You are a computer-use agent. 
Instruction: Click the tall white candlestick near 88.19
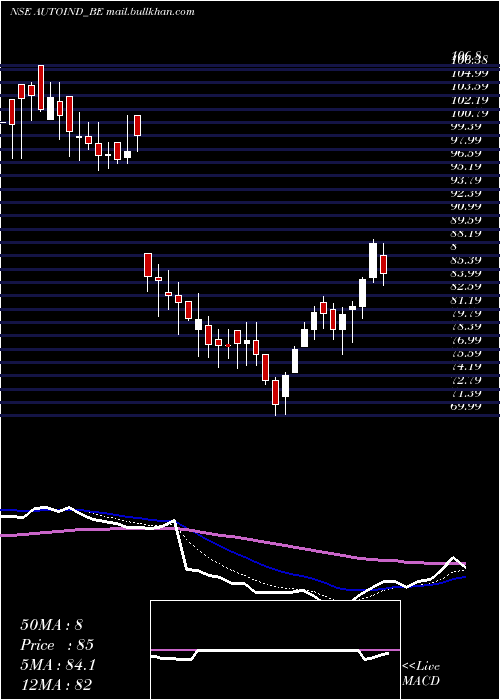[x=373, y=260]
